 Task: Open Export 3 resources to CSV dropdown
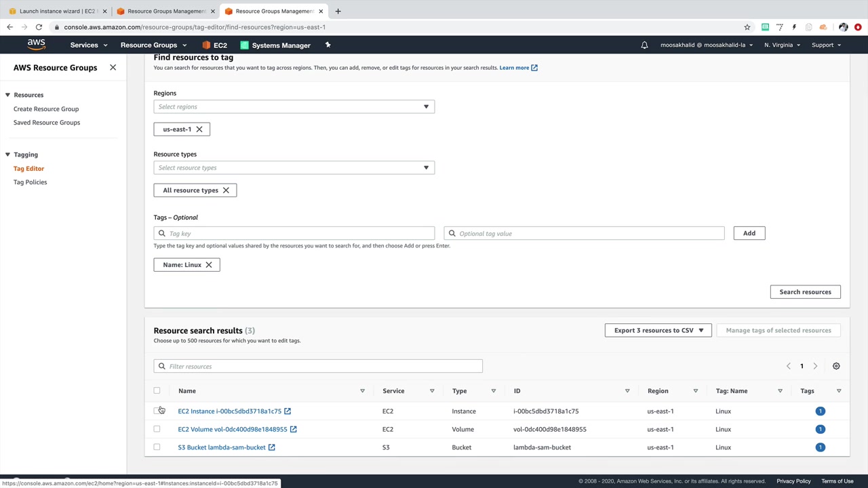pos(658,331)
